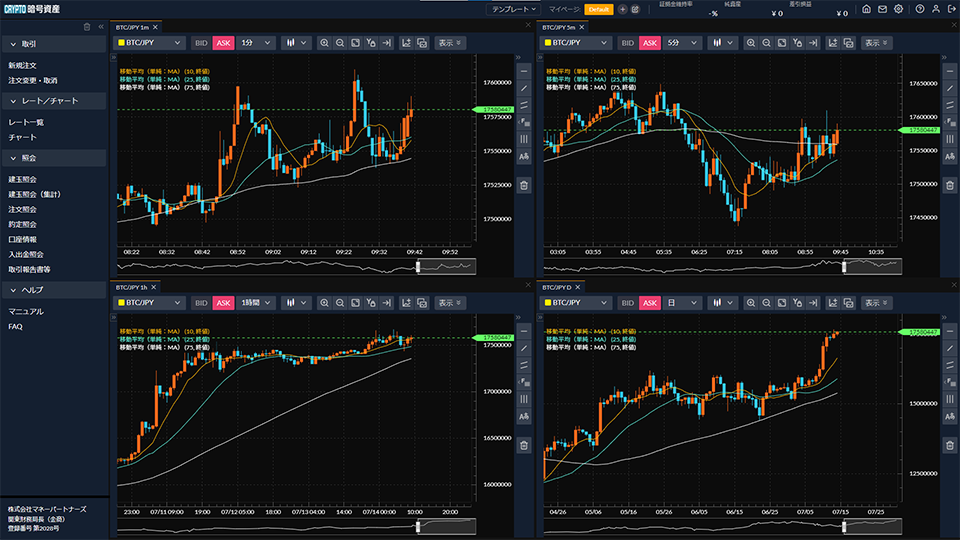Select trend line tool in 5m chart

click(950, 89)
